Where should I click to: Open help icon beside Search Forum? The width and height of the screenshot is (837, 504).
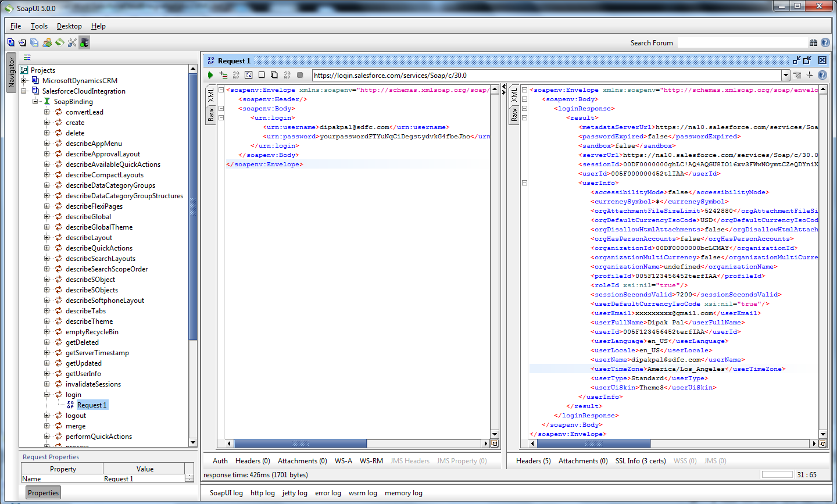point(825,42)
